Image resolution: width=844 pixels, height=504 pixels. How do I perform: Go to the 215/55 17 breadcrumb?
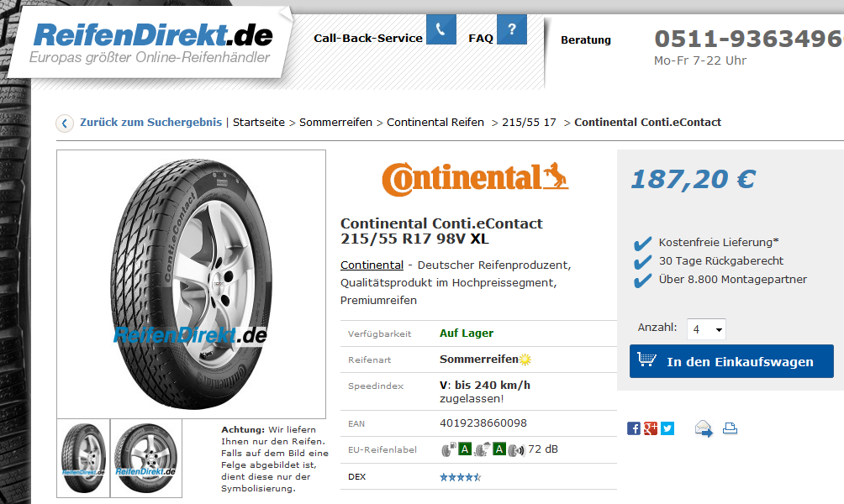[x=529, y=123]
